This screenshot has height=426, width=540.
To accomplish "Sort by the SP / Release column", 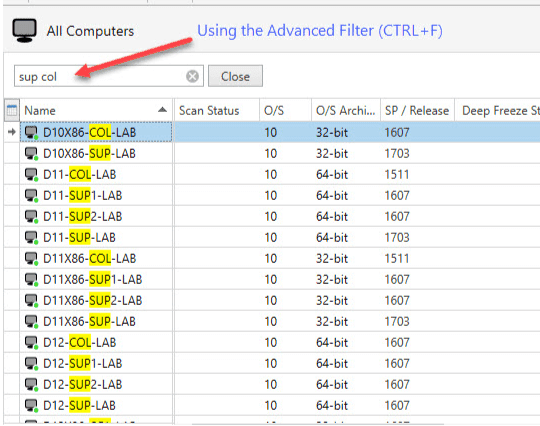I will [x=417, y=111].
